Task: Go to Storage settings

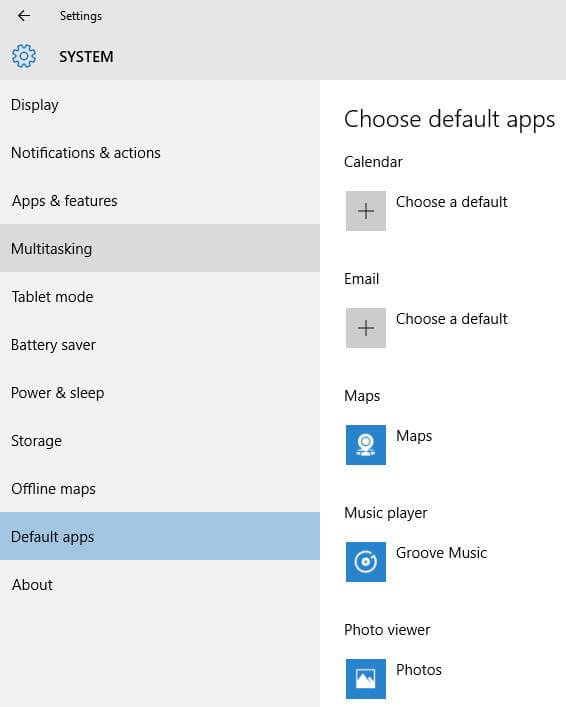Action: coord(160,441)
